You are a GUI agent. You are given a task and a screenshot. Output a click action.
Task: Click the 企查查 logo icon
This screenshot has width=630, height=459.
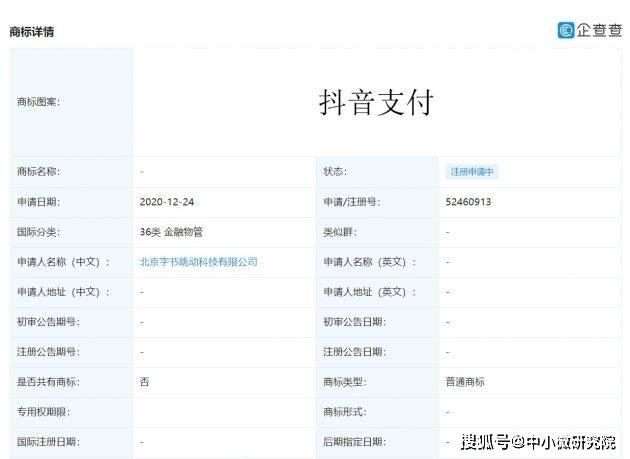(566, 30)
